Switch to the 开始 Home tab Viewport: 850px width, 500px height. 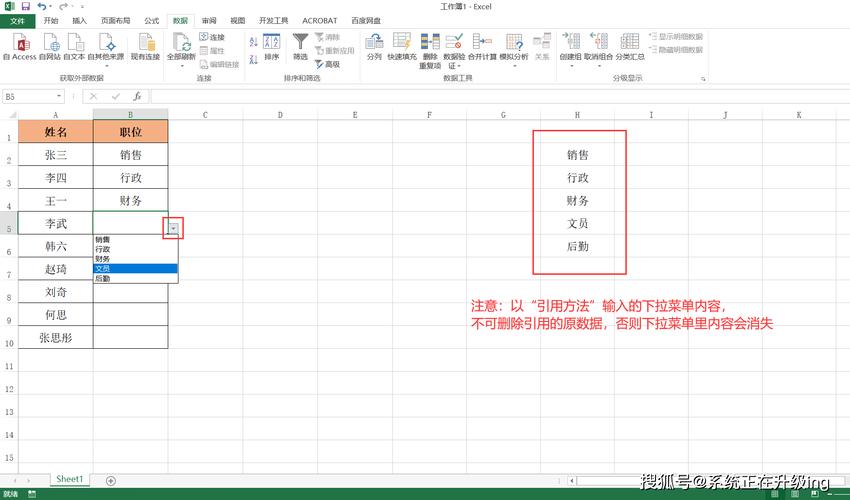tap(51, 21)
